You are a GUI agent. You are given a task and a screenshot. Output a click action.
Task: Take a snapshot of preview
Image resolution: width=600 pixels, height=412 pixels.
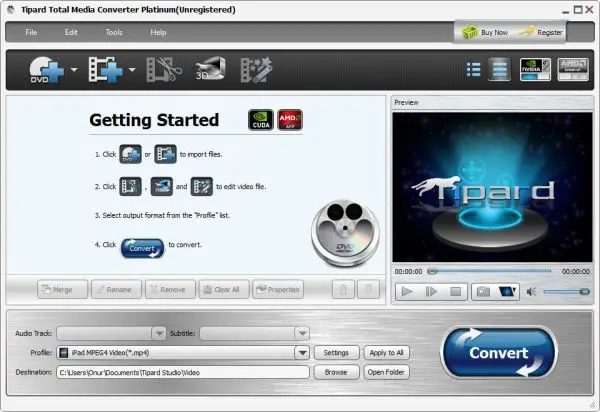coord(483,292)
